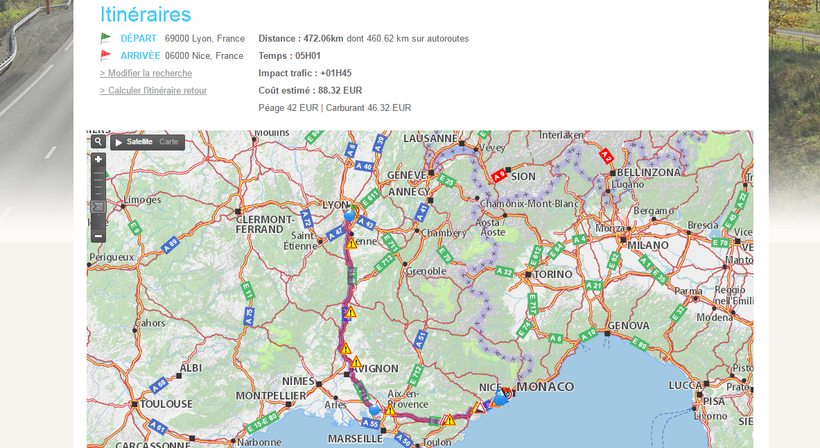Click the TOULOUSE city label

tap(166, 404)
